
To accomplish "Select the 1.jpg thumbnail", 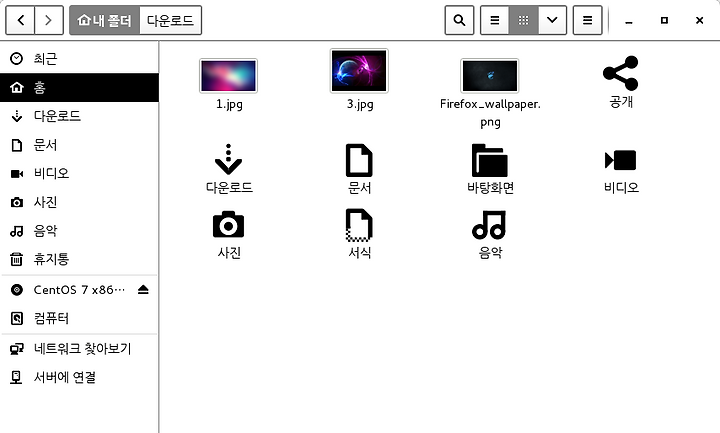I will (228, 76).
